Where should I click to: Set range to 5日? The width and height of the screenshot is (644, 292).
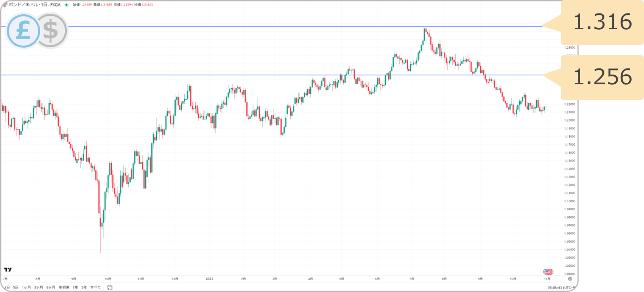coord(16,288)
